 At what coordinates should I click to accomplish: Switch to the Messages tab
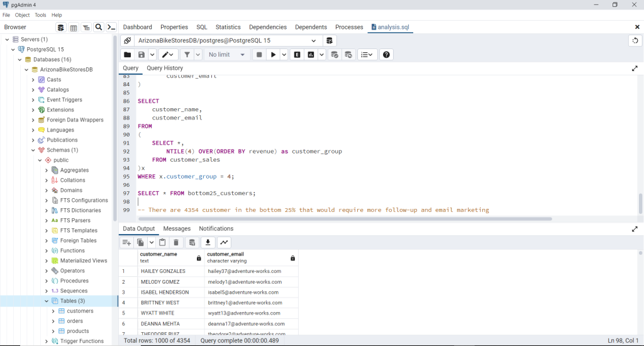click(177, 229)
